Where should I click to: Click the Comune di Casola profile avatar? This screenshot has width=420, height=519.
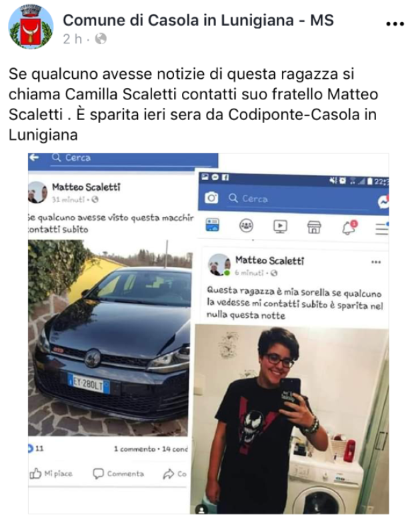click(31, 27)
